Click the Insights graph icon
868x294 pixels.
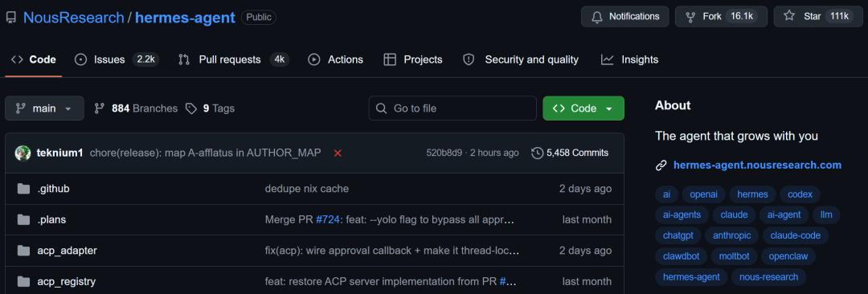pyautogui.click(x=608, y=59)
